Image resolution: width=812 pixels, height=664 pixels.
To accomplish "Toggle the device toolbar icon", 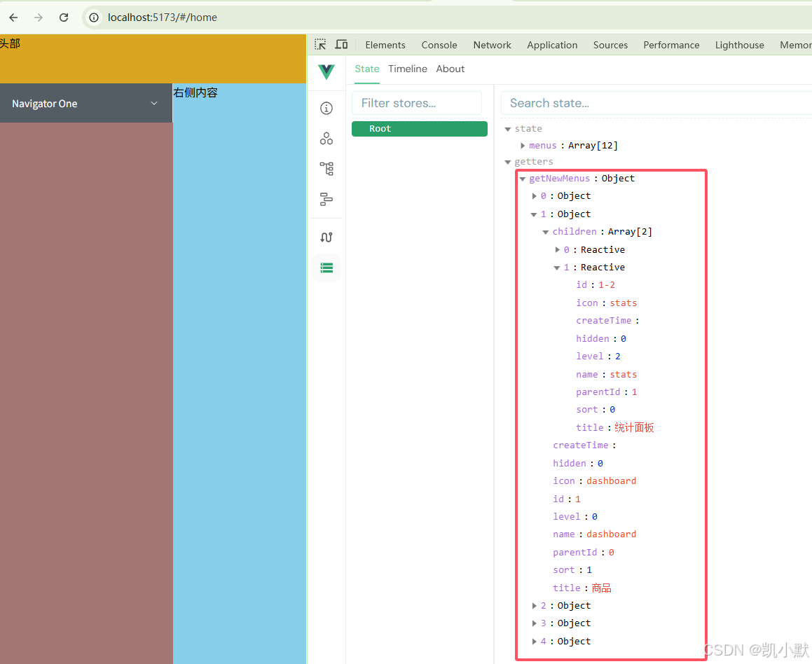I will 341,45.
